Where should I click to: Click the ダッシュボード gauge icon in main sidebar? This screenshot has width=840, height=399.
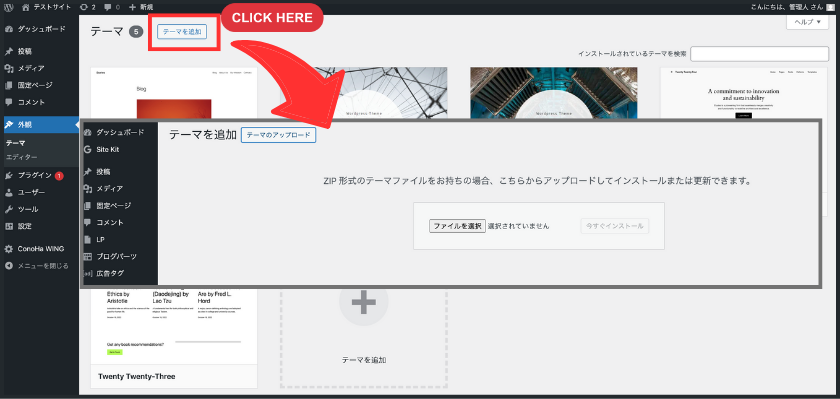click(x=9, y=29)
